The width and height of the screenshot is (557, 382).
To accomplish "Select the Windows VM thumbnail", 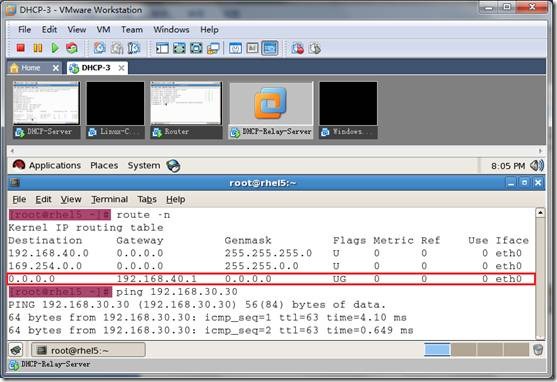I will 348,110.
